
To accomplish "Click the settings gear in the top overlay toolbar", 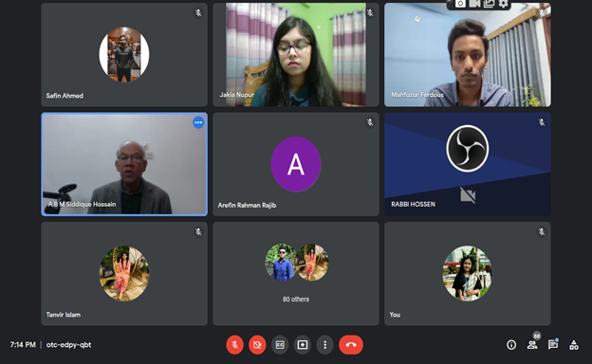I will pyautogui.click(x=503, y=4).
